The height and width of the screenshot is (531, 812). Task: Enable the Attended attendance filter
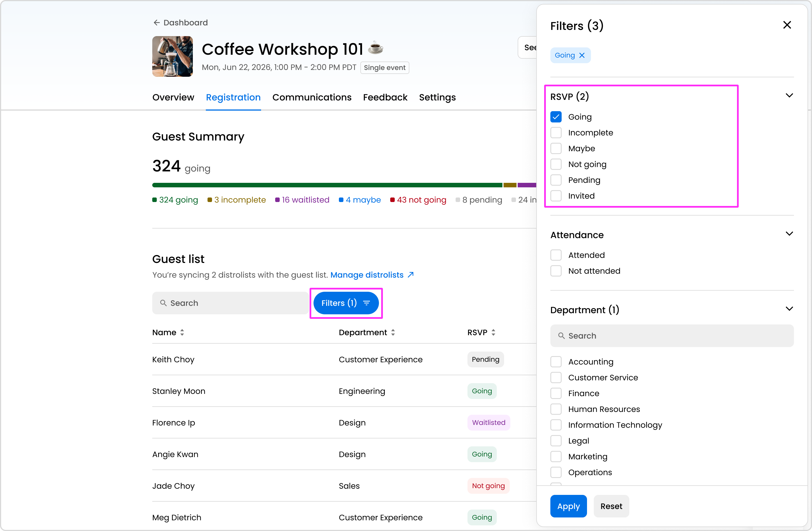556,255
